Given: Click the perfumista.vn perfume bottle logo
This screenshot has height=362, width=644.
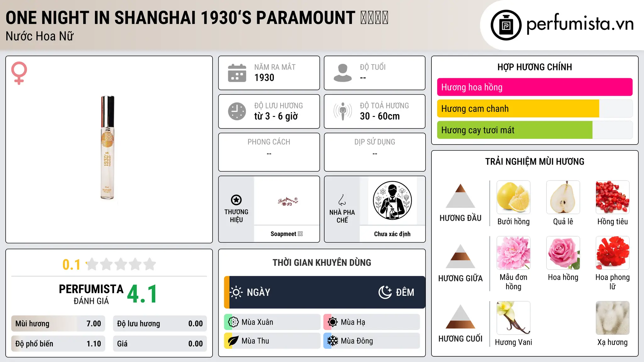Looking at the screenshot, I should click(506, 25).
